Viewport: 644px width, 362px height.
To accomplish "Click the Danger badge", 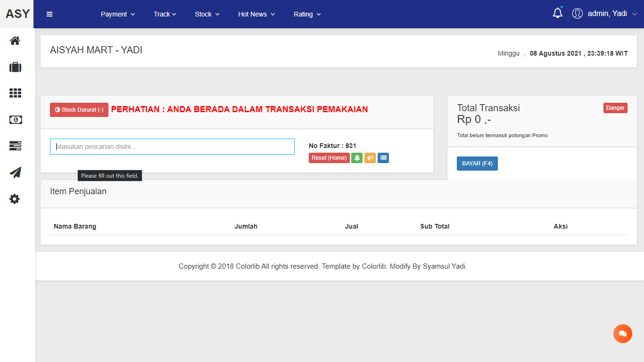I will (x=615, y=108).
